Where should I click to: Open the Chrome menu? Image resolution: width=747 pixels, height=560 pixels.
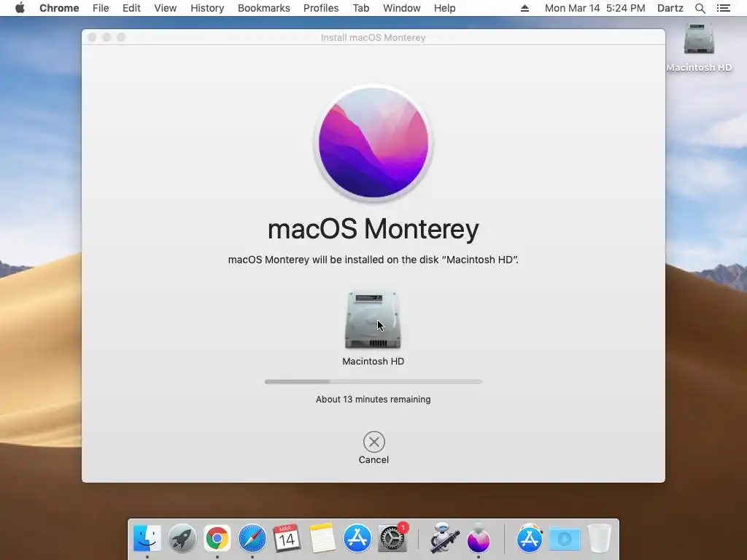59,8
